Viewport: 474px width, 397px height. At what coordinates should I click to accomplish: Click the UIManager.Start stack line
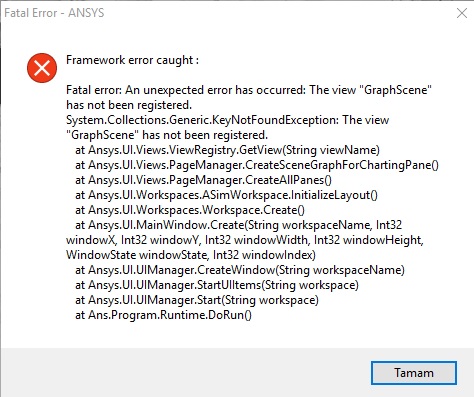click(x=197, y=300)
